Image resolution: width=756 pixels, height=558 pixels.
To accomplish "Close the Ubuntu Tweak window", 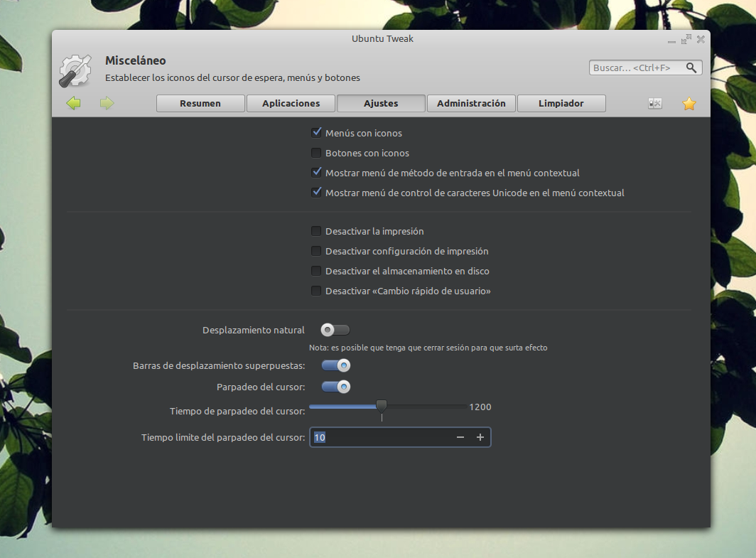I will (x=701, y=39).
